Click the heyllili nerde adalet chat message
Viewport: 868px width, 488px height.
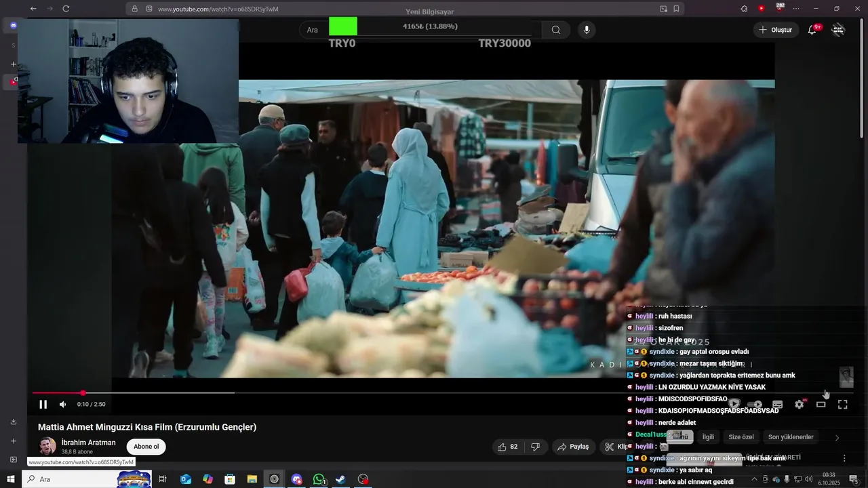[662, 423]
